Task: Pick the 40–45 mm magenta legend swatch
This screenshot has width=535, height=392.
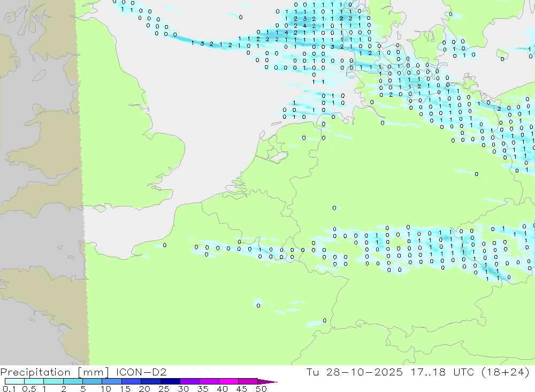Action: click(228, 381)
